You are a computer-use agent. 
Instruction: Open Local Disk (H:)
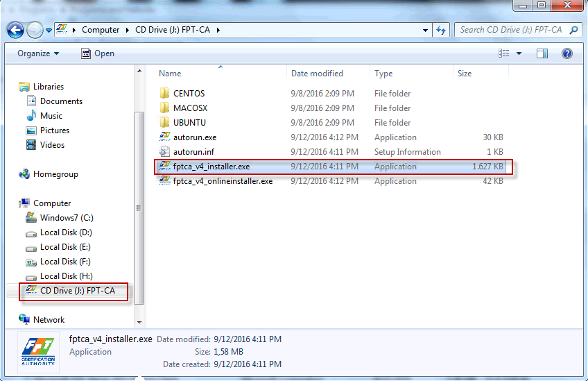coord(67,277)
